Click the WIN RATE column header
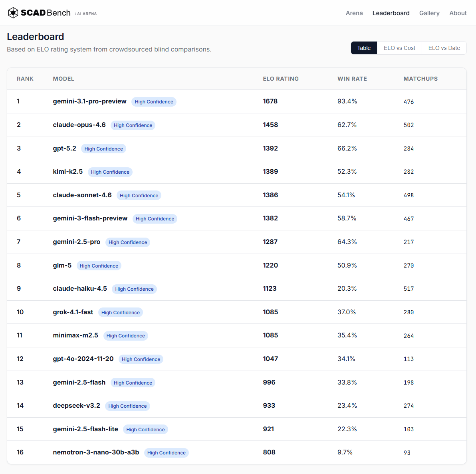This screenshot has width=476, height=474. pos(352,79)
